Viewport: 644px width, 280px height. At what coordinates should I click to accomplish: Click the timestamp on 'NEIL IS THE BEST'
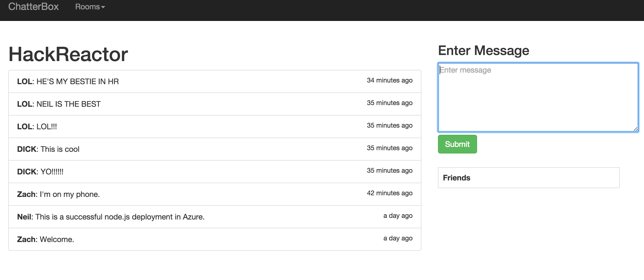click(389, 103)
